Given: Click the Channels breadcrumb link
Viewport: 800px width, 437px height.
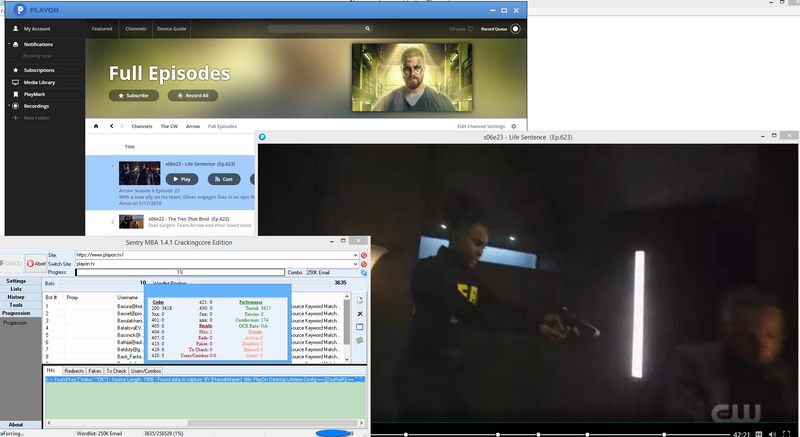Looking at the screenshot, I should coord(142,126).
